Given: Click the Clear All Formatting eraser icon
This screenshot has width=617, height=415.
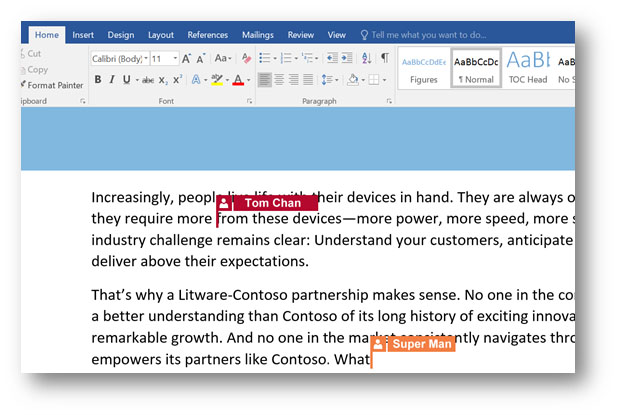Looking at the screenshot, I should coord(246,59).
